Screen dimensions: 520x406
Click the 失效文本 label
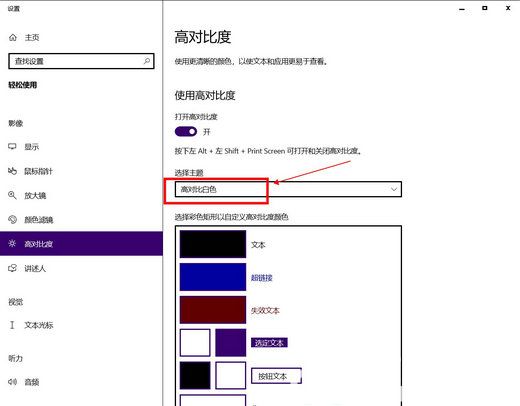click(x=265, y=310)
